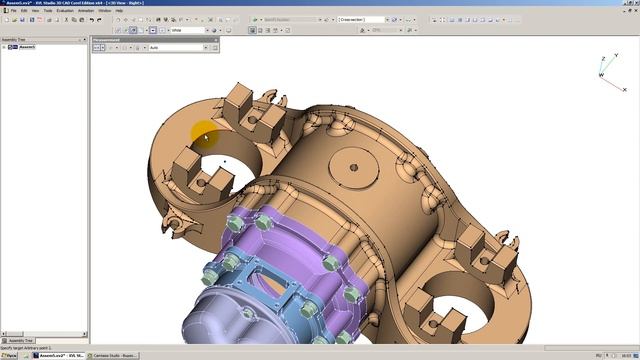Select the Assem5 item in Assembly Tree
This screenshot has height=360, width=640.
(x=27, y=47)
